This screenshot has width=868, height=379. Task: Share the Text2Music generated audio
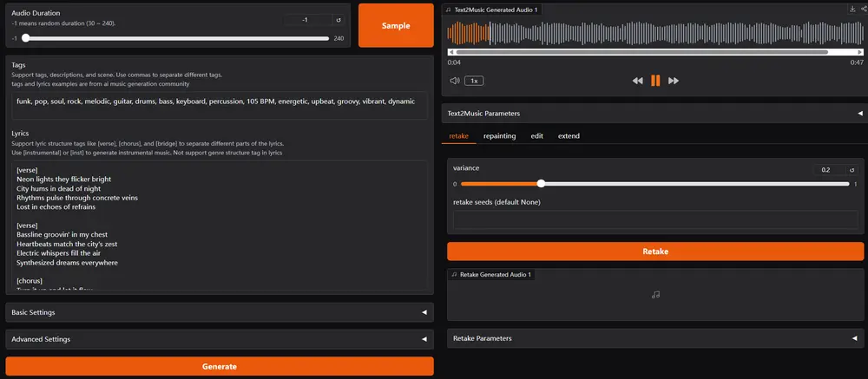pyautogui.click(x=865, y=9)
